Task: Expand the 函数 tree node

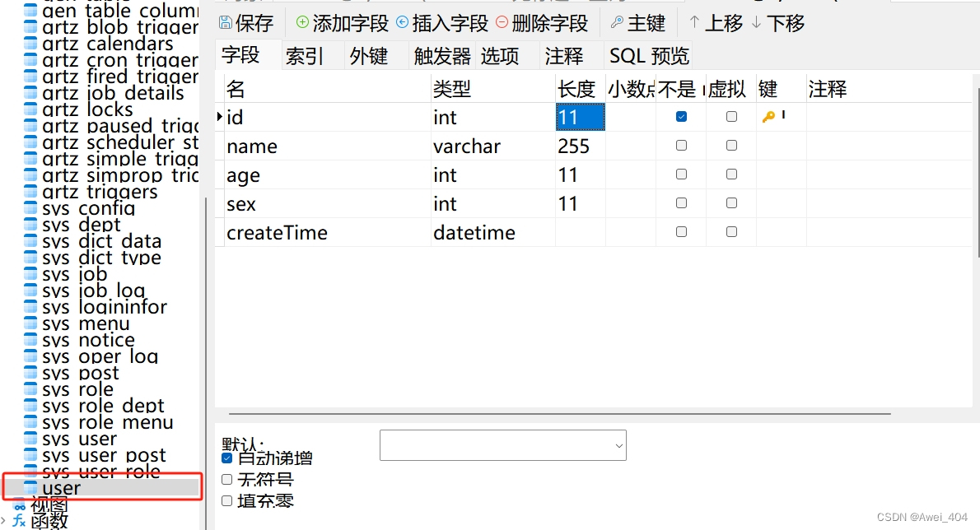Action: tap(48, 520)
